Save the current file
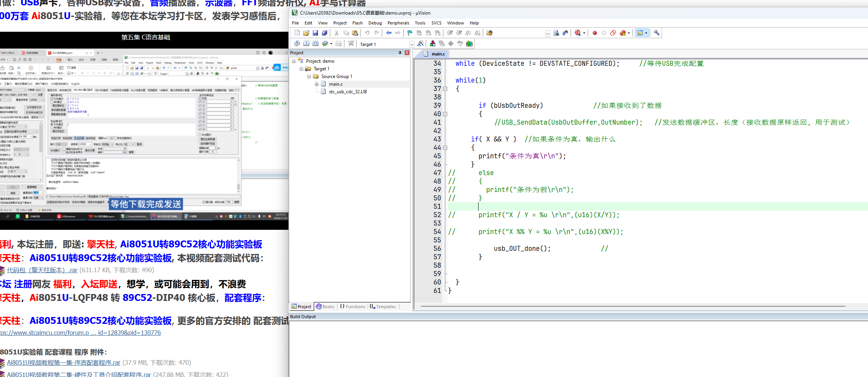 (x=315, y=33)
